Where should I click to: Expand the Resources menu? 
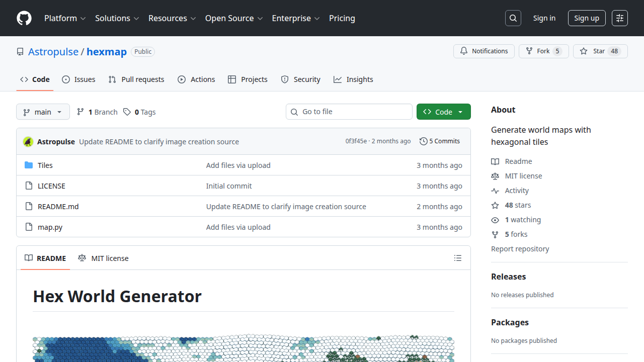pos(172,18)
